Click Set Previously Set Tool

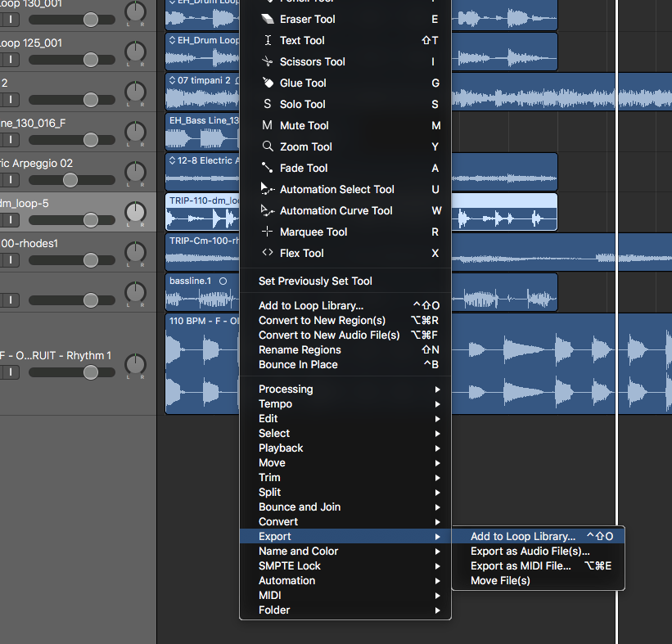[315, 281]
